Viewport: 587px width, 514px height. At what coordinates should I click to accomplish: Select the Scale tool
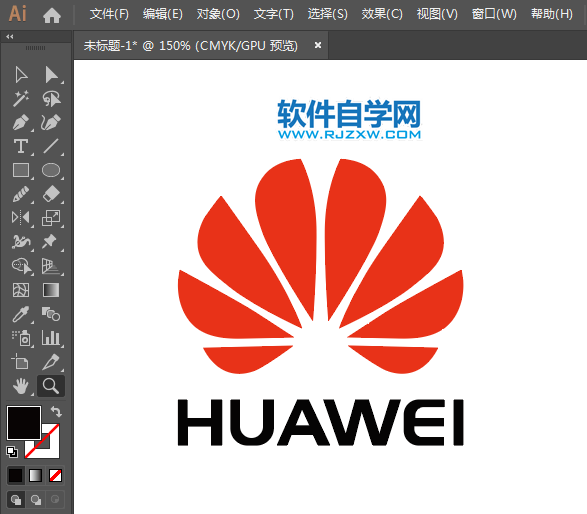pos(51,218)
